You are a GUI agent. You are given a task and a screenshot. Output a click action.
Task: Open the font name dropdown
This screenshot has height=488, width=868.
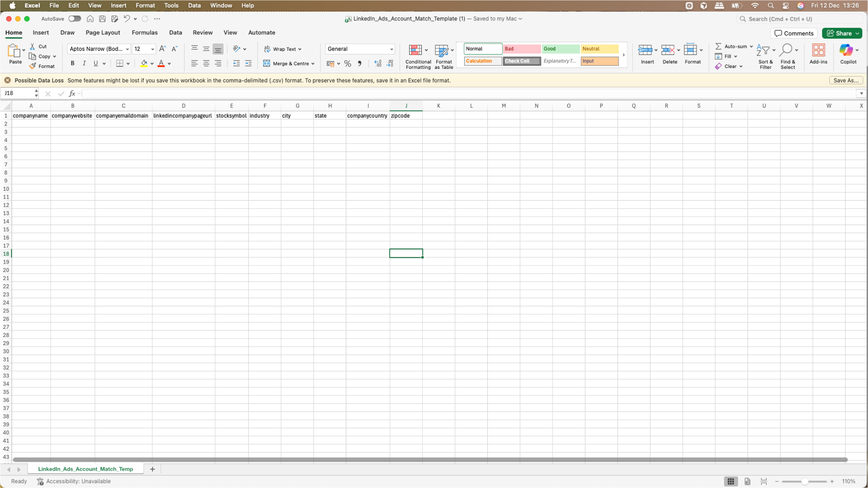pyautogui.click(x=127, y=49)
